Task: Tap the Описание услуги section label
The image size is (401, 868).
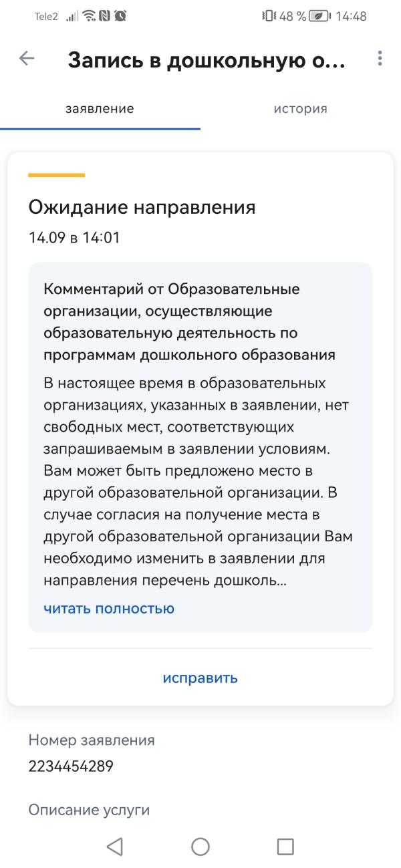Action: pyautogui.click(x=89, y=811)
